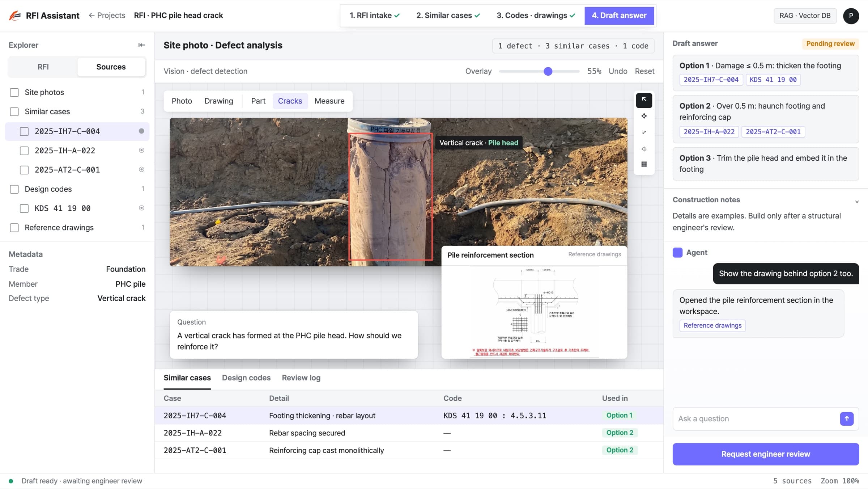
Task: Open the Similar cases bottom tab
Action: [187, 378]
